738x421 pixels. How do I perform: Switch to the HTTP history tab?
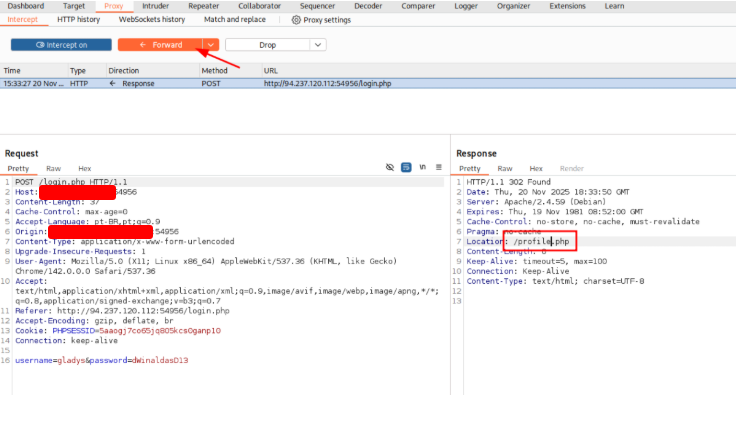pyautogui.click(x=78, y=19)
